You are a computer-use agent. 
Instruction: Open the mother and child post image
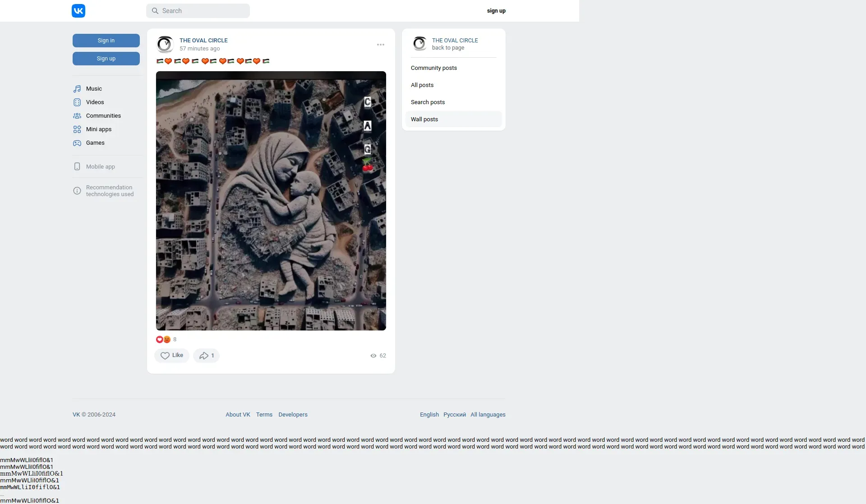271,201
